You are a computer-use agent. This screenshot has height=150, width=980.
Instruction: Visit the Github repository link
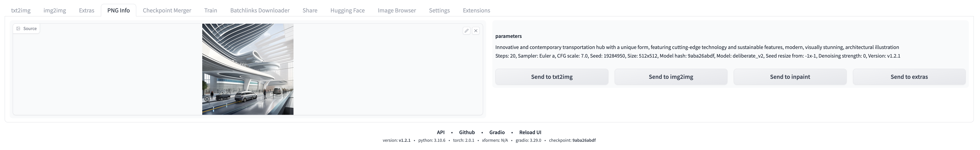pyautogui.click(x=467, y=132)
